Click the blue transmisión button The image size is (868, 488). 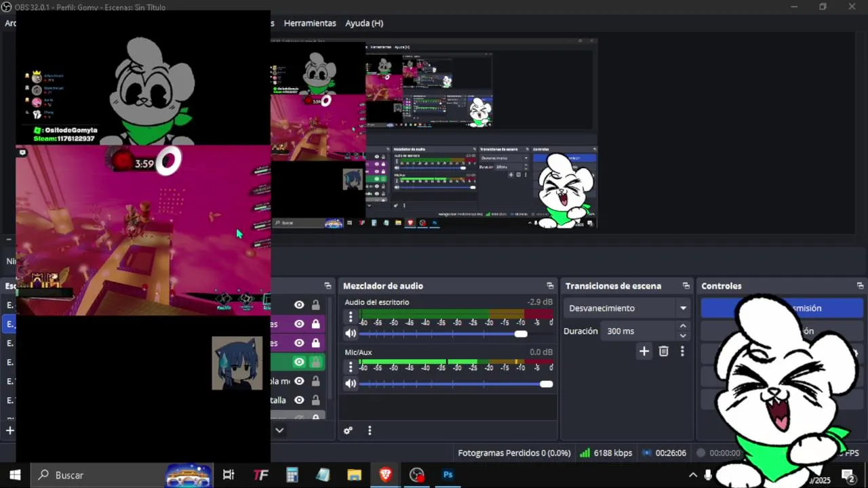(x=782, y=308)
